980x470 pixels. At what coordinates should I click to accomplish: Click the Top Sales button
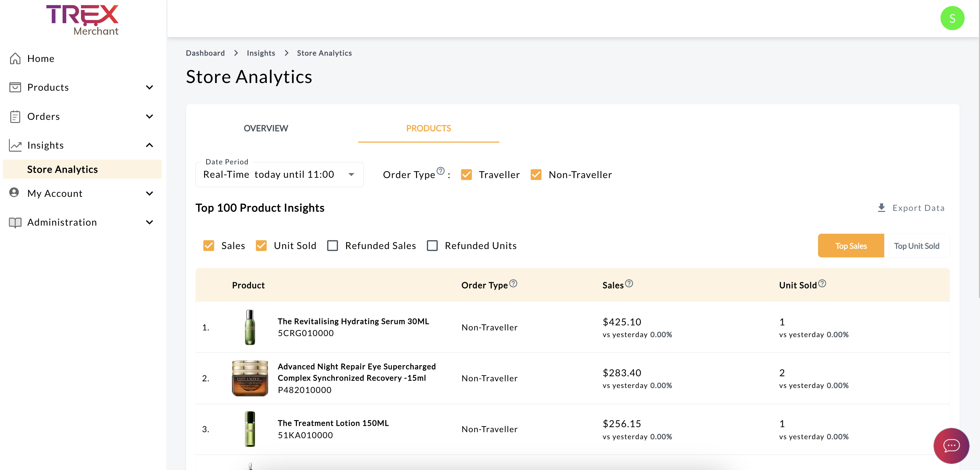(x=851, y=246)
